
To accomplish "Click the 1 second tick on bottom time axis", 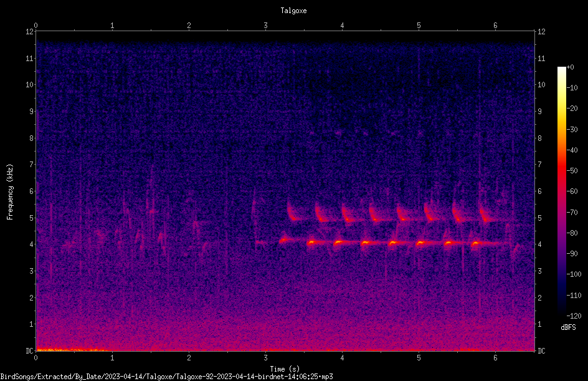I will (x=112, y=358).
